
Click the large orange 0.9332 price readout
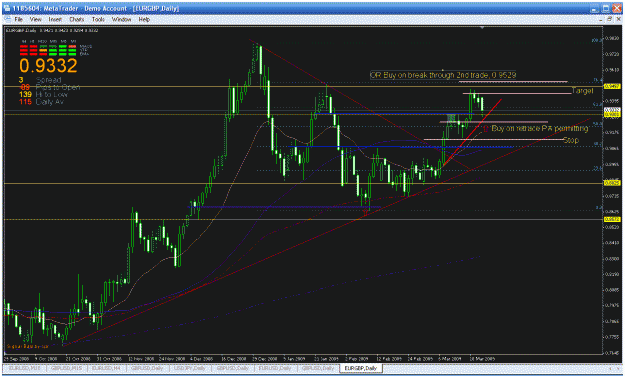tap(48, 66)
